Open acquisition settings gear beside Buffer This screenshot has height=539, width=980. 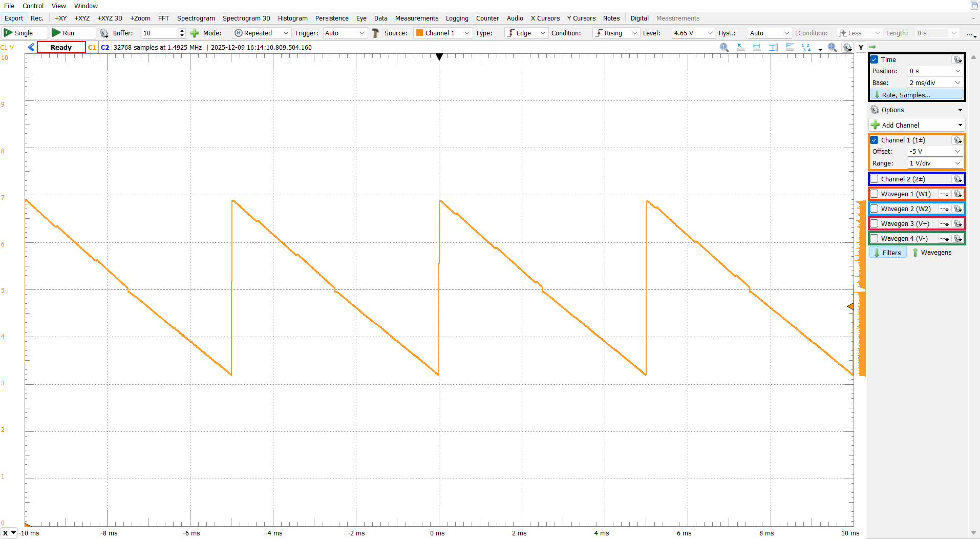click(104, 33)
